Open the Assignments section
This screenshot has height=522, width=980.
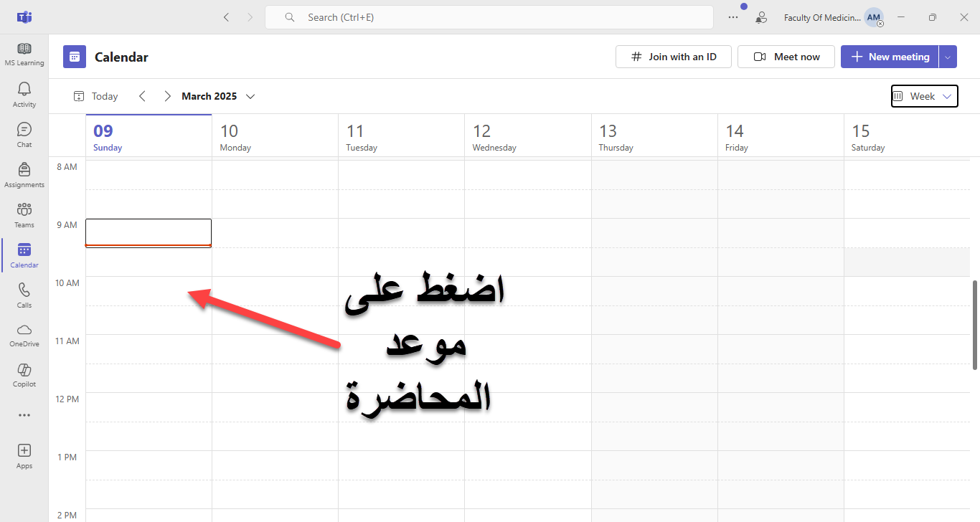24,175
